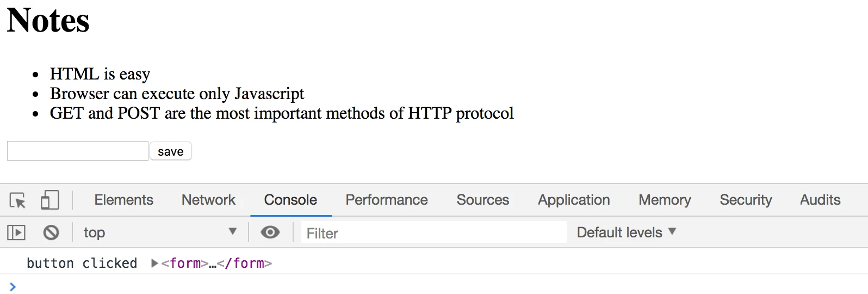Activate the inspect element picker icon
The height and width of the screenshot is (294, 868).
click(x=17, y=200)
